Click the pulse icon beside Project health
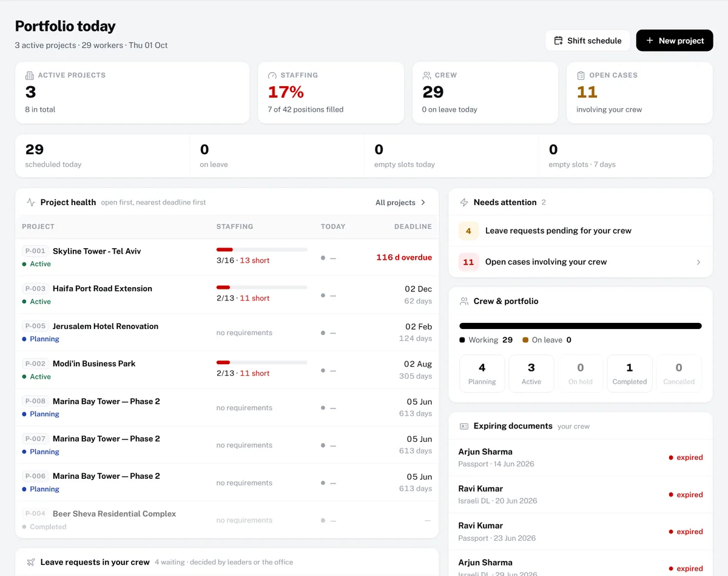 tap(31, 202)
